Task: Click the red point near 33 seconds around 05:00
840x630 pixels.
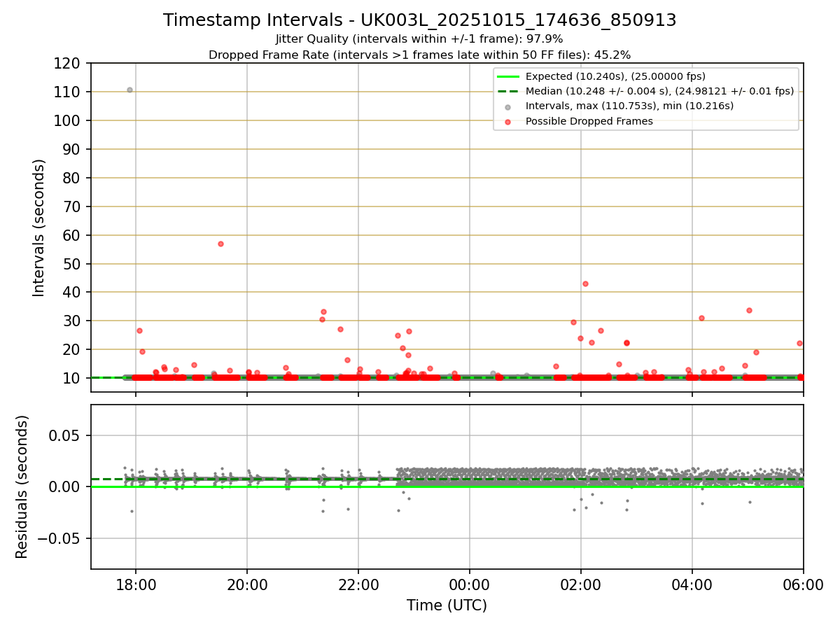Action: pyautogui.click(x=749, y=310)
